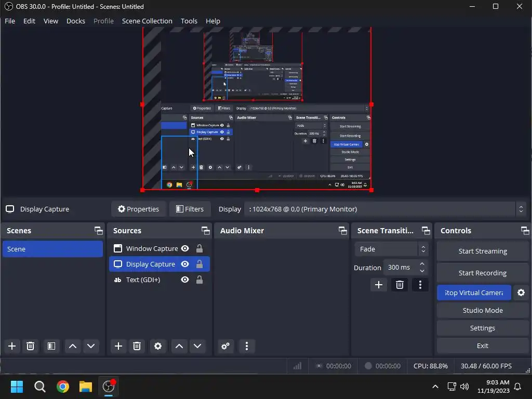Increase transition duration with up arrow
The image size is (532, 399).
(422, 263)
